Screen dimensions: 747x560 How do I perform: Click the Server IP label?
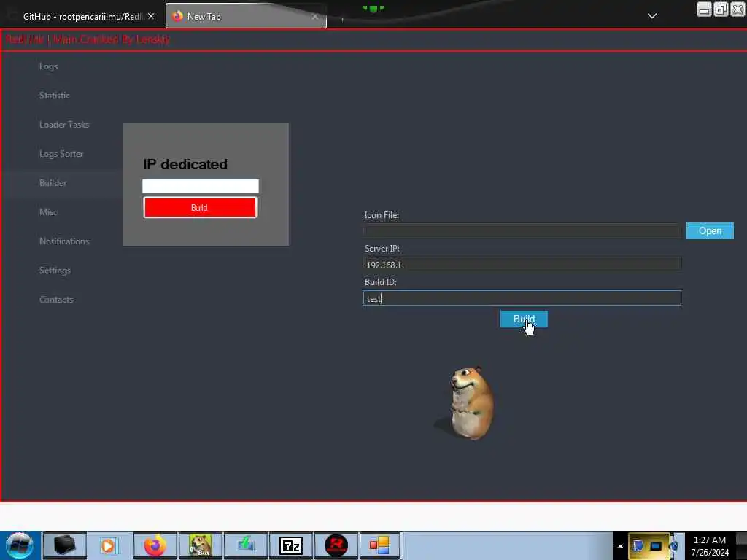pyautogui.click(x=382, y=249)
